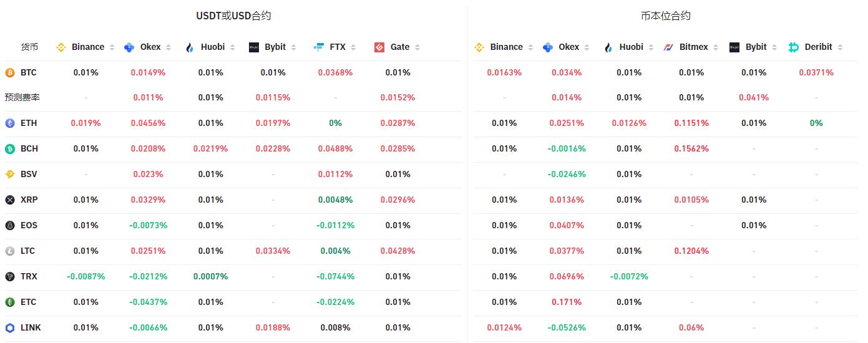
Task: Select the USDT或USD合约 section header
Action: [x=233, y=16]
